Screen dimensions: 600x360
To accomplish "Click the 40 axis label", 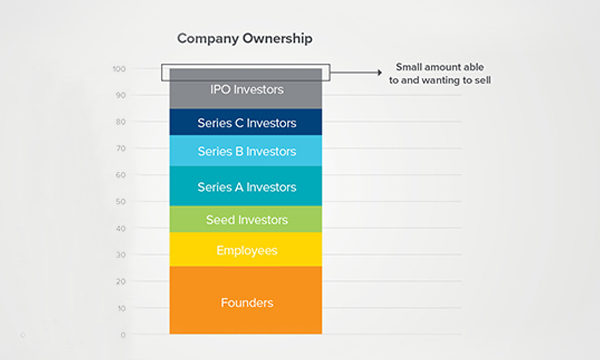I will [x=121, y=228].
